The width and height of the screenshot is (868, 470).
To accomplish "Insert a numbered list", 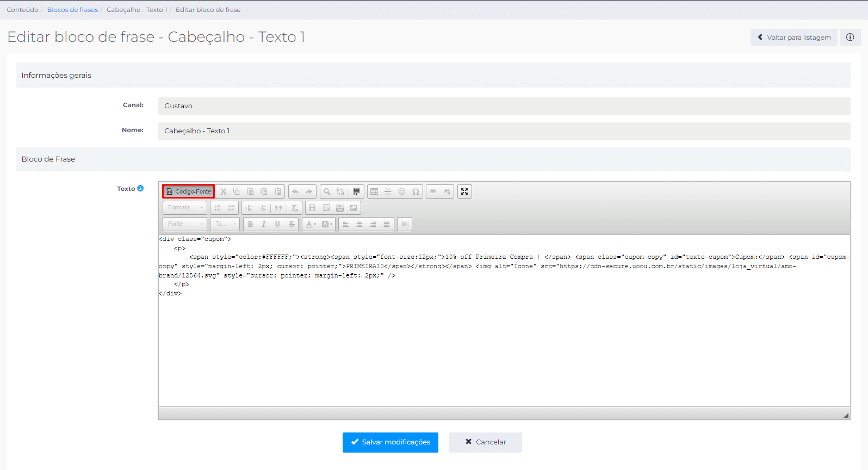I will pyautogui.click(x=217, y=208).
